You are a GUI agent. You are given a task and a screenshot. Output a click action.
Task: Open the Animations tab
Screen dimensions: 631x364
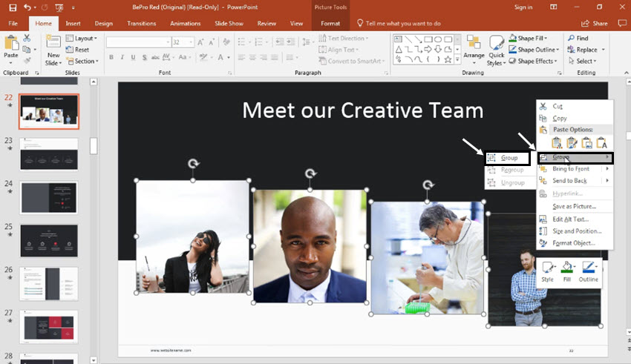(x=185, y=24)
